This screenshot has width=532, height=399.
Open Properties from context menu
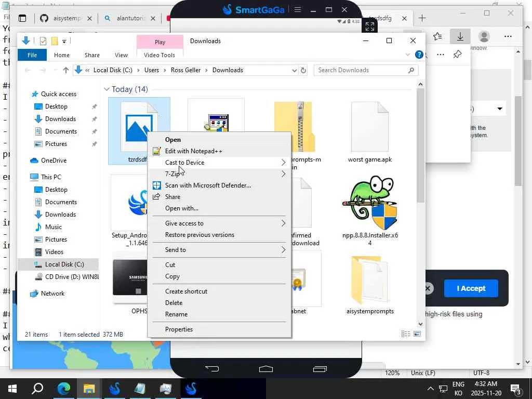tap(179, 329)
